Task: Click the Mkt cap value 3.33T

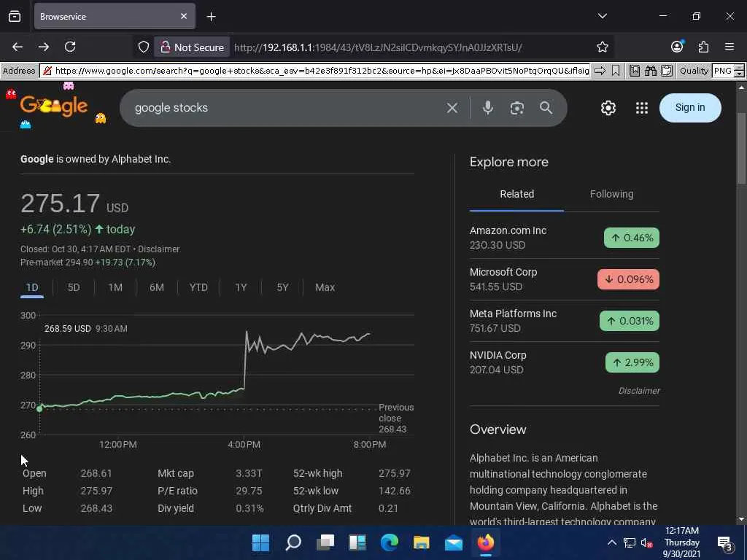Action: (249, 474)
